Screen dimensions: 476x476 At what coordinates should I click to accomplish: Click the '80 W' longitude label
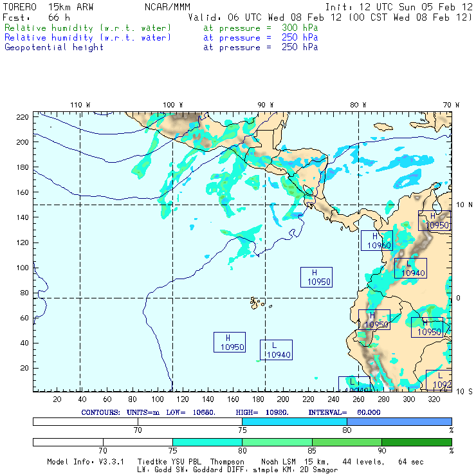click(358, 105)
